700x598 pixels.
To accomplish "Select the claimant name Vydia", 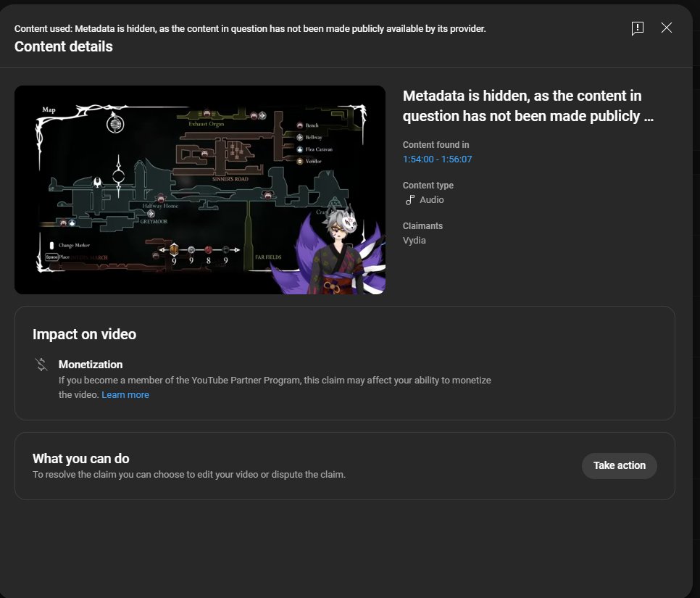I will (414, 240).
